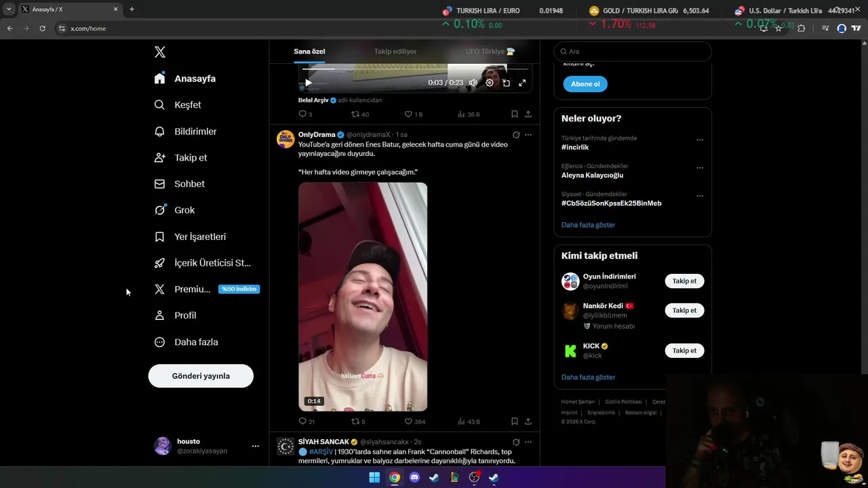The image size is (868, 488).
Task: Select the Sana özel tab
Action: click(309, 52)
